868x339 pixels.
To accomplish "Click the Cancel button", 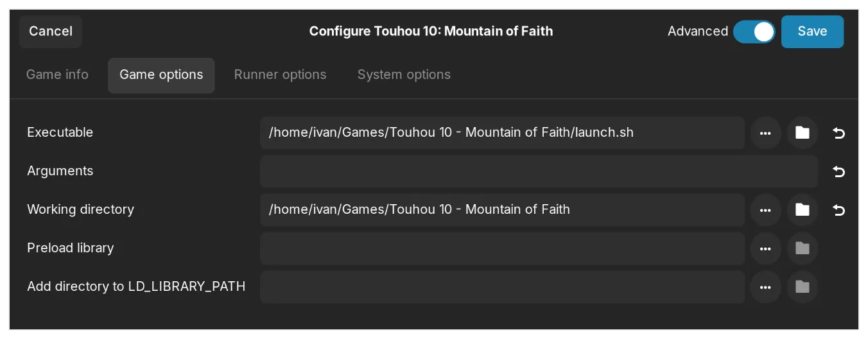I will point(51,31).
